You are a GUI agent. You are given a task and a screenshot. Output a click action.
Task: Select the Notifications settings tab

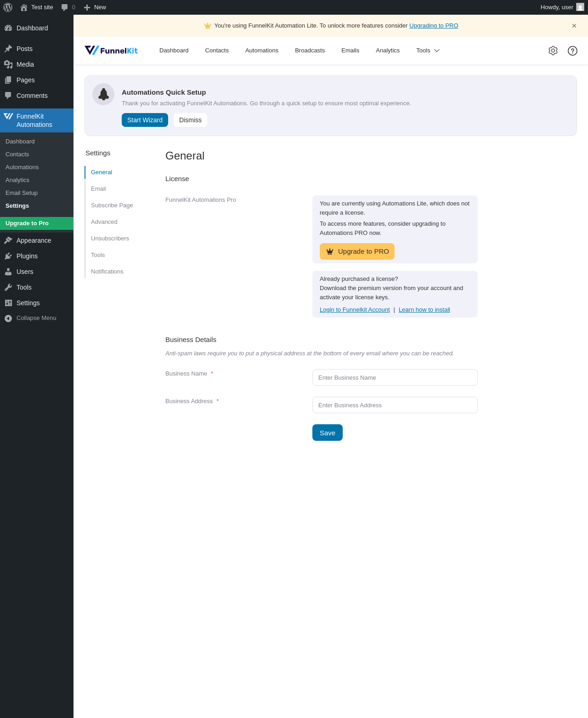click(x=107, y=272)
